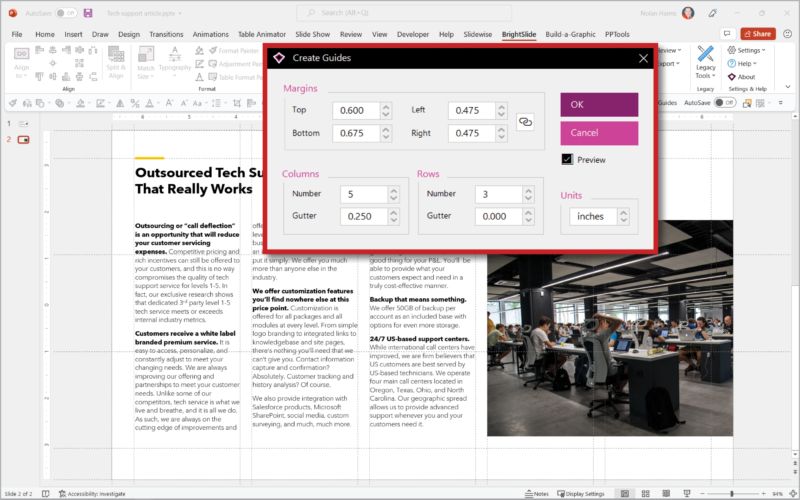Image resolution: width=800 pixels, height=500 pixels.
Task: Open the Match Size dropdown
Action: (x=145, y=62)
